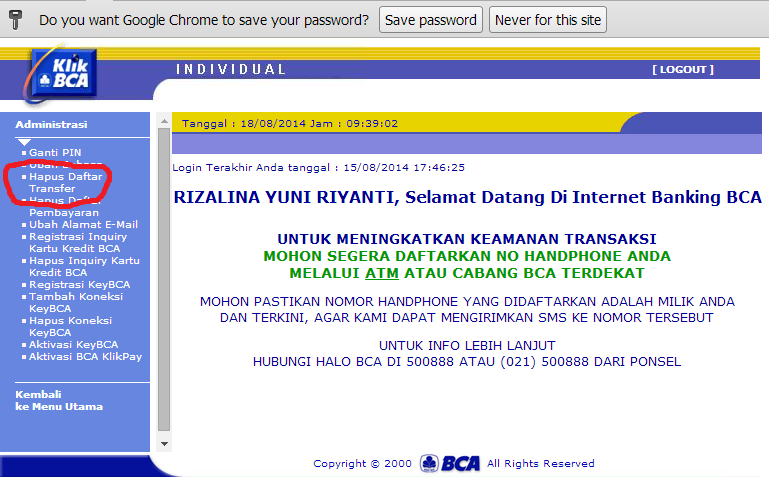The image size is (769, 477).
Task: Click the BCA logo in footer
Action: coord(450,463)
